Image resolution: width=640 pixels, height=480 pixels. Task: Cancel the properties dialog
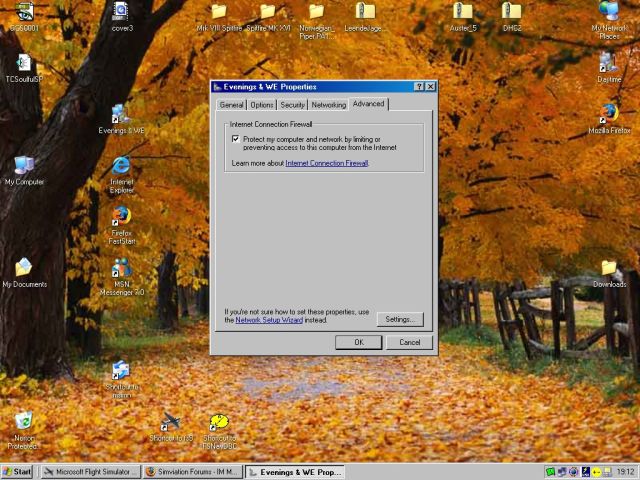click(x=409, y=342)
